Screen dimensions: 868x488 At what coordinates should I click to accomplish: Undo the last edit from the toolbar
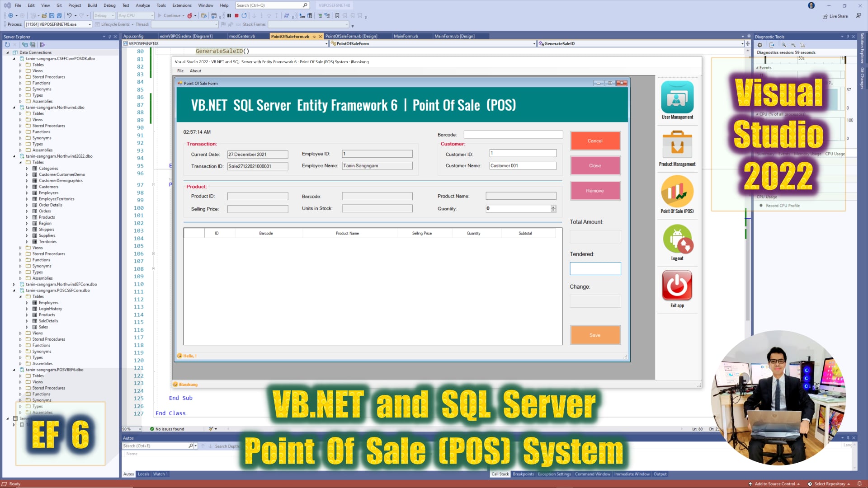click(x=69, y=16)
